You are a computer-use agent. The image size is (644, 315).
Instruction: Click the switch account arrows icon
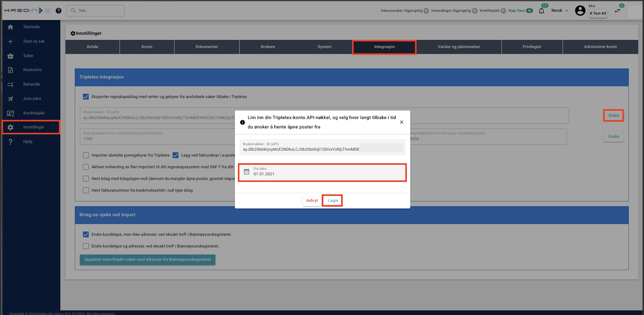tap(618, 11)
